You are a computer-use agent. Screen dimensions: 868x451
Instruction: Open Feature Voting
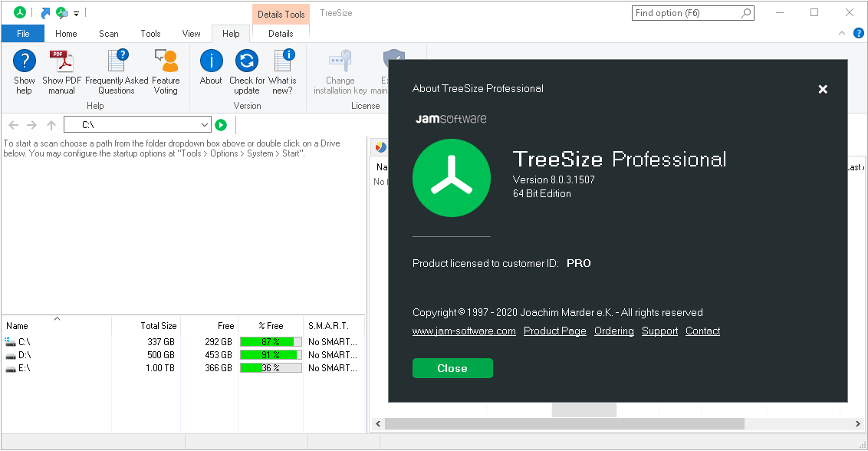(x=166, y=72)
